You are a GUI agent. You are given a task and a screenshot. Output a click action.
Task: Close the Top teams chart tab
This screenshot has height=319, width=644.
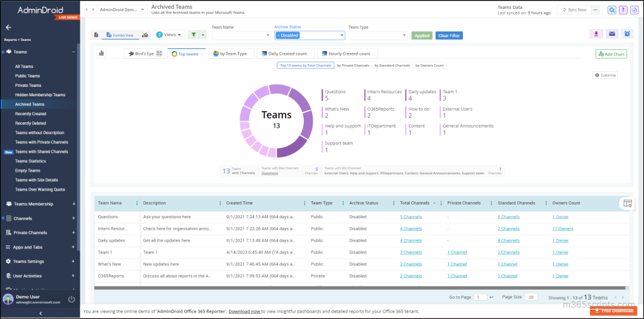pyautogui.click(x=202, y=54)
